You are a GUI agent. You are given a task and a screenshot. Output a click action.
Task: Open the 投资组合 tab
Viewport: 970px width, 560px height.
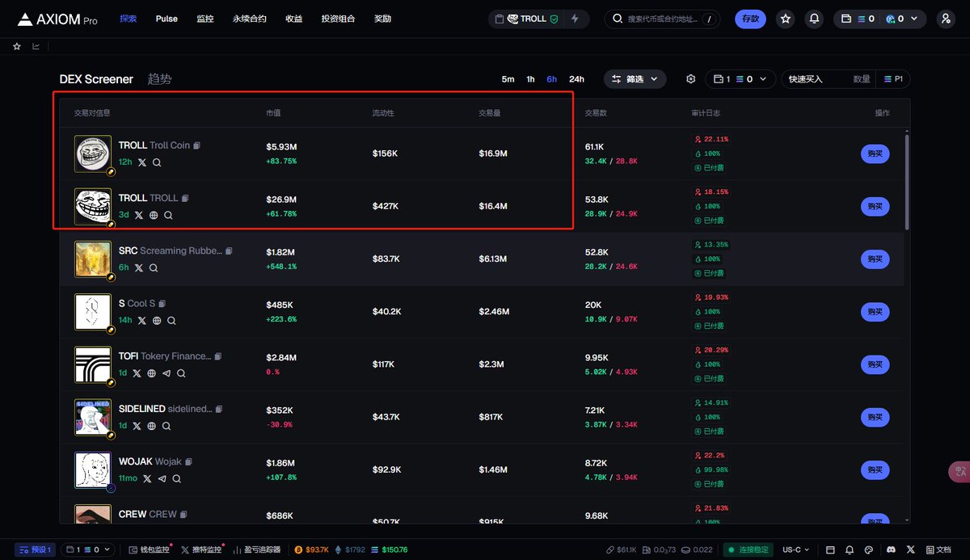click(338, 19)
